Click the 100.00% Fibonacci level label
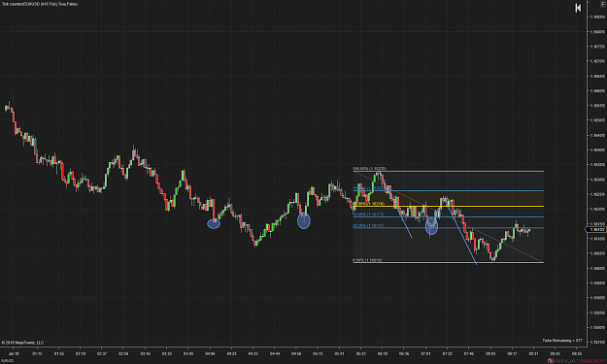This screenshot has height=364, width=607. pos(369,169)
